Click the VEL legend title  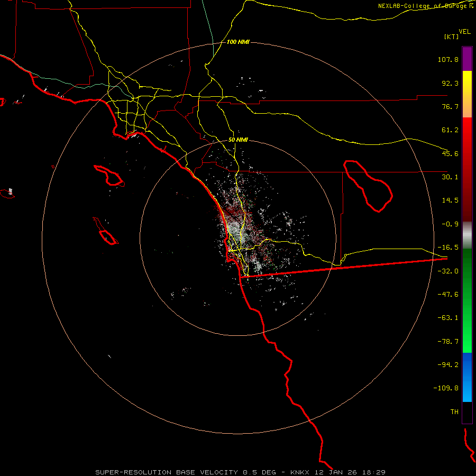click(464, 32)
